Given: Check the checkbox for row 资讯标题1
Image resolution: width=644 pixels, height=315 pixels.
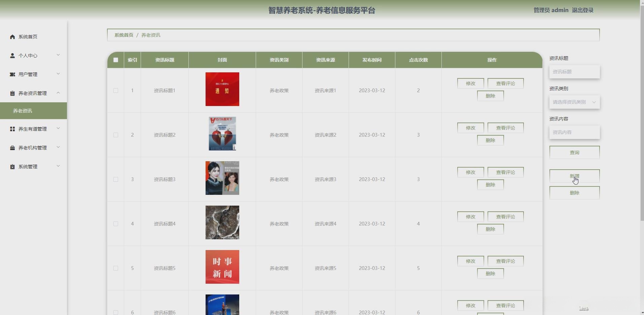Looking at the screenshot, I should [116, 91].
